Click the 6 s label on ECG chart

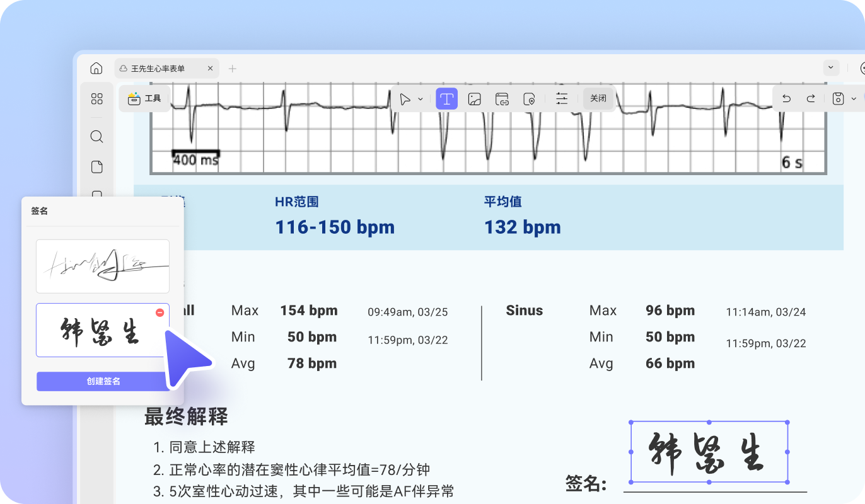[x=792, y=163]
